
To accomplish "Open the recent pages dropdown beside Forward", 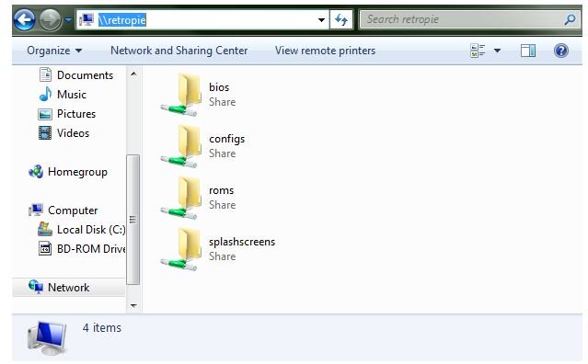I will [x=68, y=19].
